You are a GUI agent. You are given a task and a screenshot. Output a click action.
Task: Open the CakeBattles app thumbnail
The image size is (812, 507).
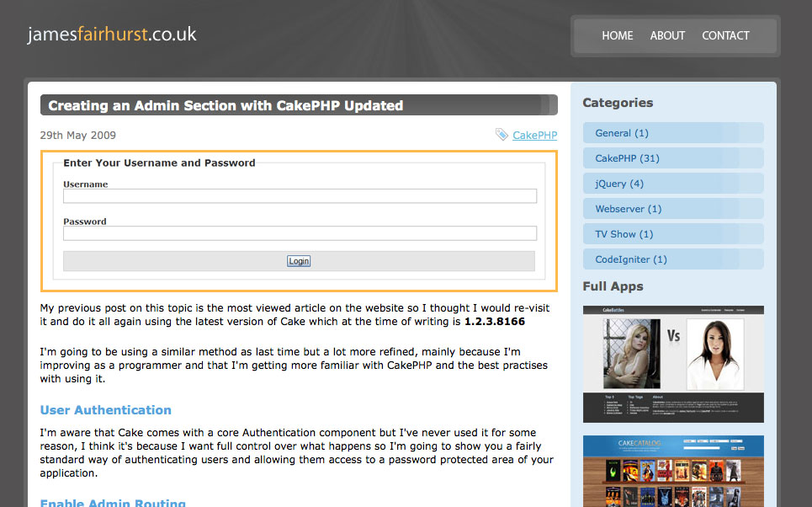click(x=673, y=364)
